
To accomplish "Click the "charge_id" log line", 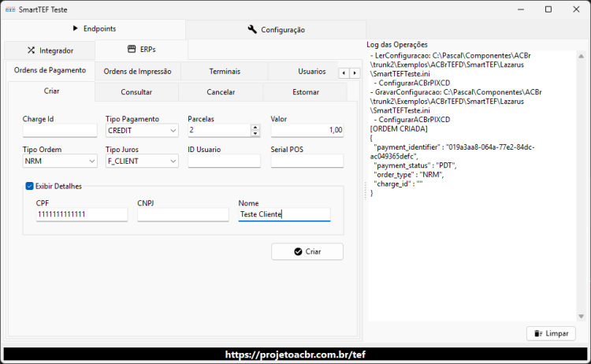I will (398, 184).
